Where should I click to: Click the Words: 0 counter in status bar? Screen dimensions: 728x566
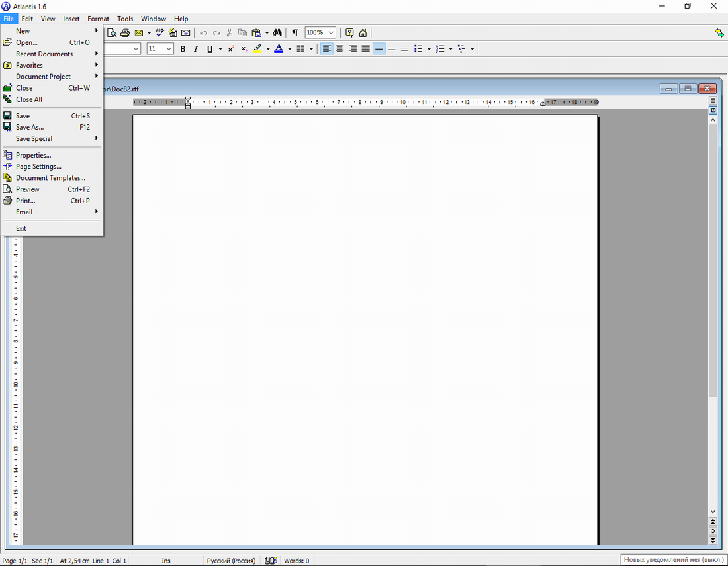tap(296, 561)
